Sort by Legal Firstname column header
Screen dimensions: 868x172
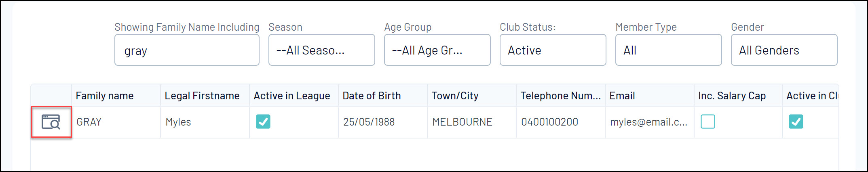[202, 96]
